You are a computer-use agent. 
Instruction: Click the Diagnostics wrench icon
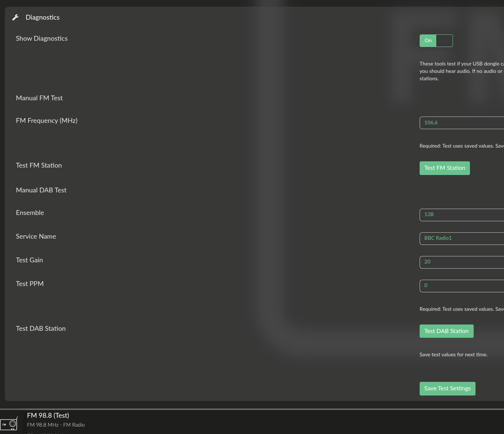tap(15, 17)
